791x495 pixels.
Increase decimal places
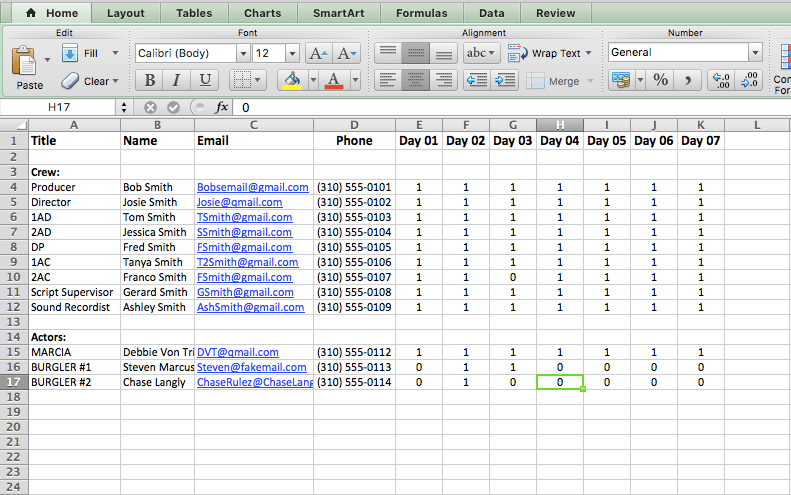coord(721,80)
